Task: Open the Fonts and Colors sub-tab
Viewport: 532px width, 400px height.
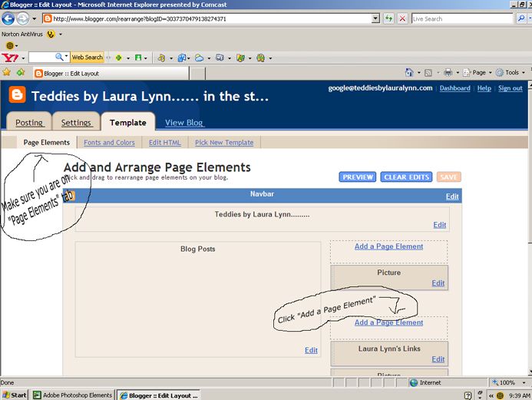Action: pyautogui.click(x=109, y=143)
